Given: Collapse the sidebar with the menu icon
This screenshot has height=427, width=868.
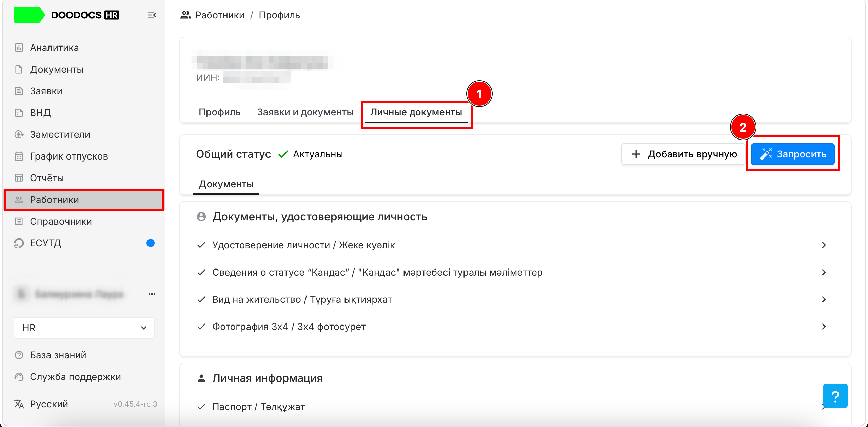Looking at the screenshot, I should (152, 15).
